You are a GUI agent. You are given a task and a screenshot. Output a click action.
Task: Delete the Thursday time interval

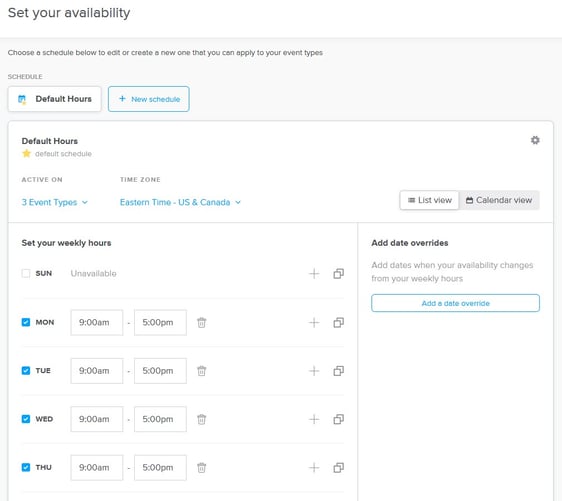pos(202,468)
